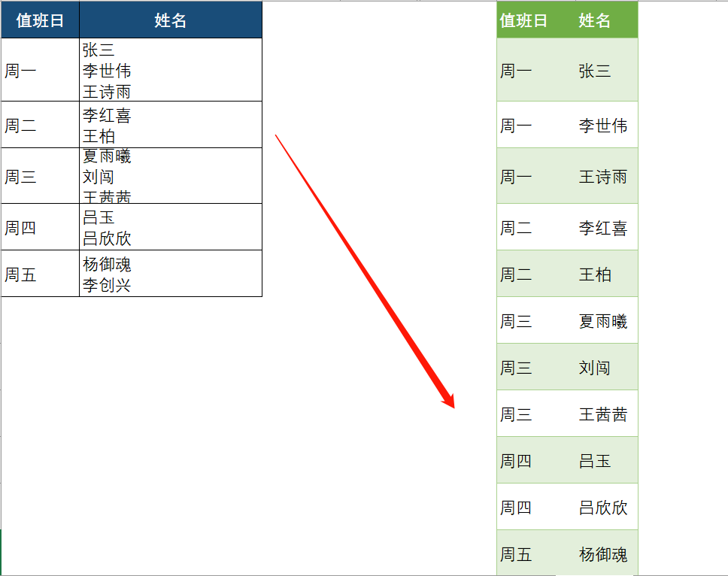728x576 pixels.
Task: Select 周四 cell beside 吕欣欣 in green table
Action: coord(535,507)
